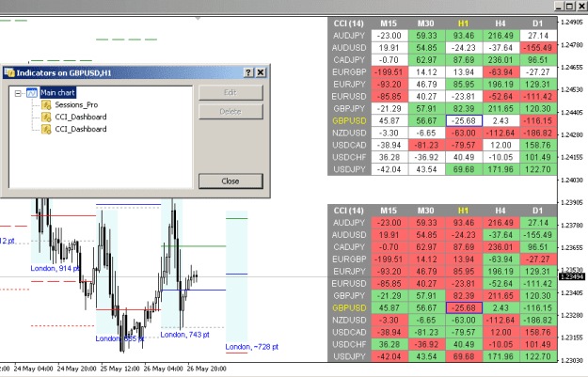This screenshot has height=377, width=588.
Task: Click the Indicators dialog title bar icon
Action: coord(9,72)
